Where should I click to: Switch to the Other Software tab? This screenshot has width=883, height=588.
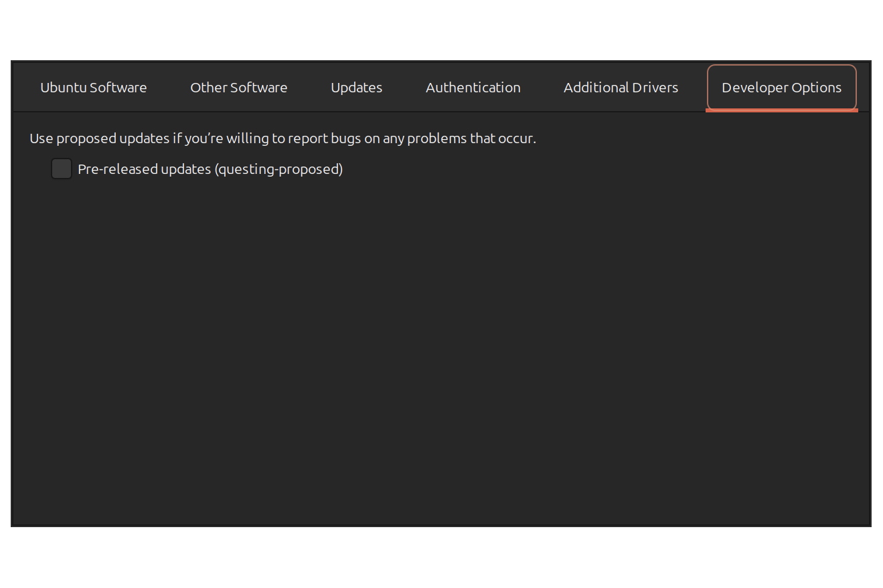point(238,88)
